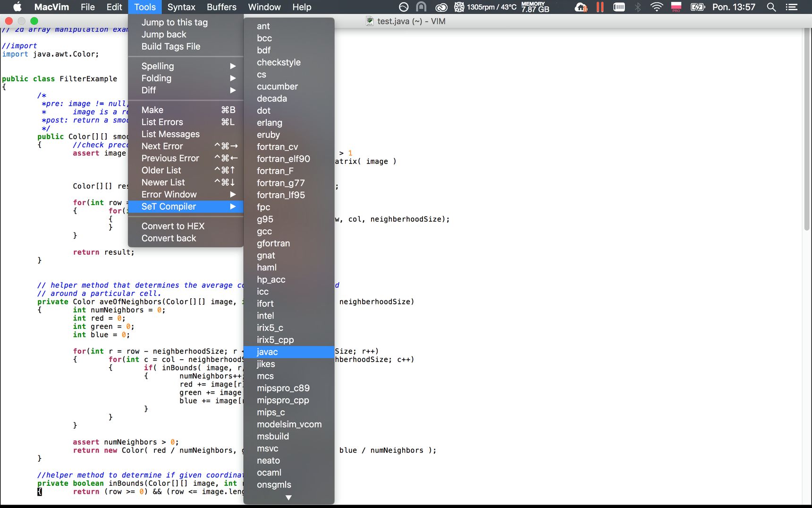Expand the Diff submenu
The width and height of the screenshot is (812, 508).
tap(186, 90)
